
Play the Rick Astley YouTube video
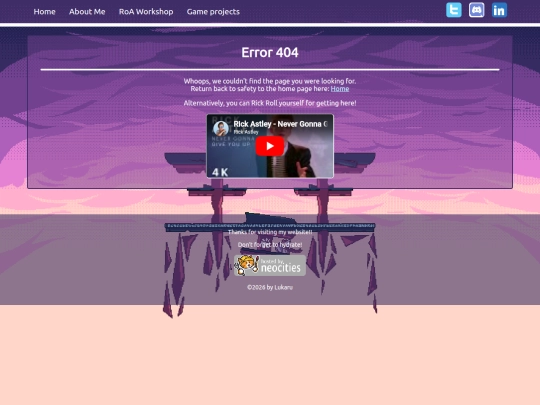pyautogui.click(x=270, y=146)
